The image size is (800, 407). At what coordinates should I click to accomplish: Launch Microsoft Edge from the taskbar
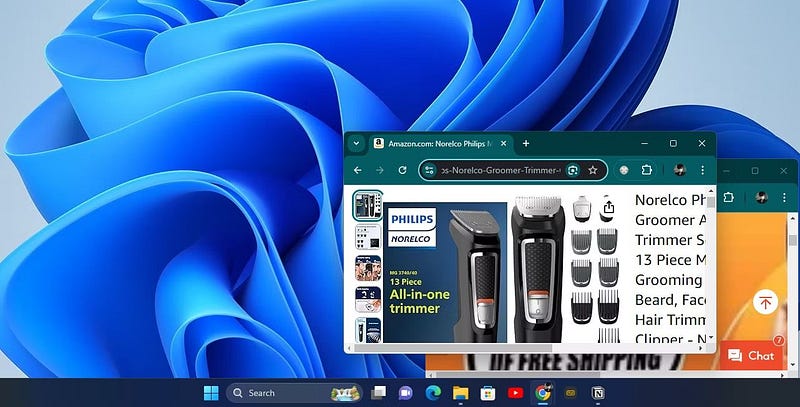pos(433,393)
